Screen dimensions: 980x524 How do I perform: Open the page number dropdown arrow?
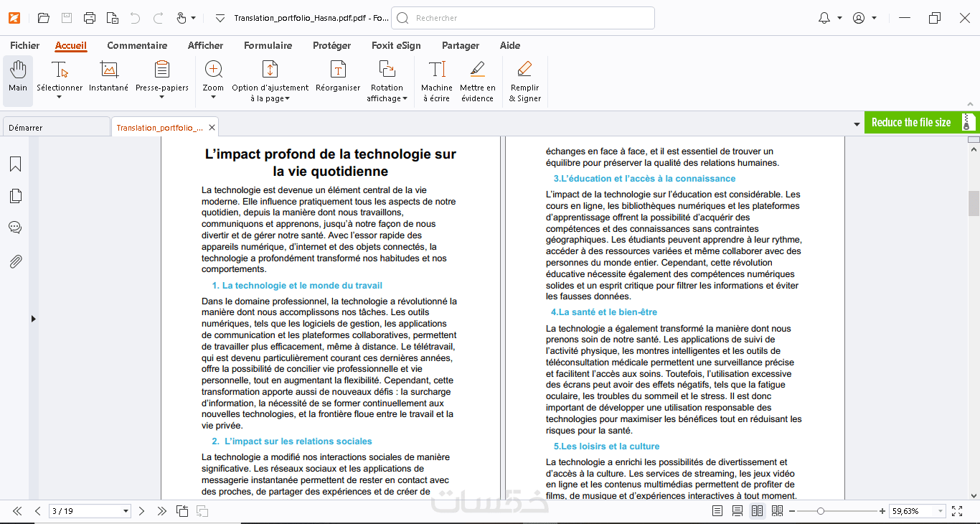(x=126, y=511)
